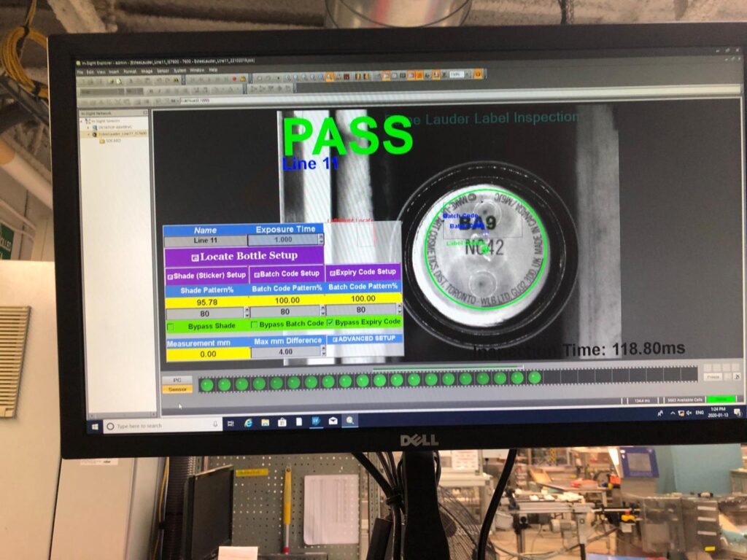Viewport: 747px width, 560px height.
Task: Click the 95.78 Shade Pattern value
Action: coord(206,302)
